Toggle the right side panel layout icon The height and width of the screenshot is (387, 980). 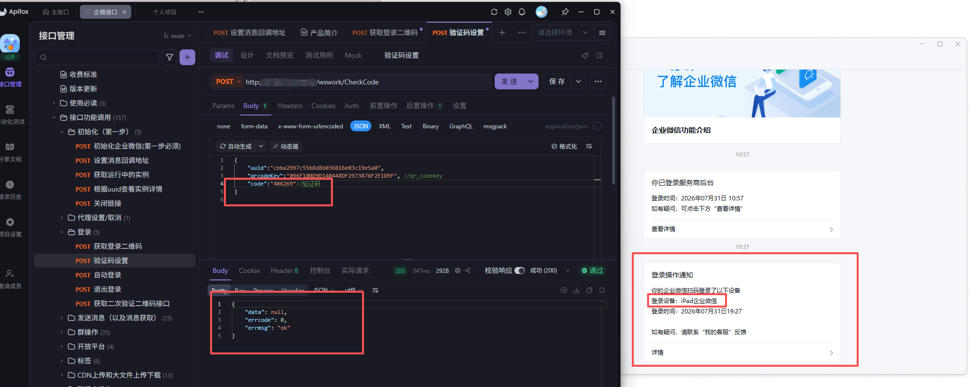[599, 55]
